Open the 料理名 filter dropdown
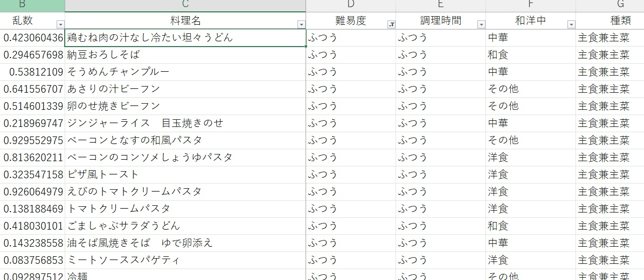The height and width of the screenshot is (280, 644). click(301, 25)
